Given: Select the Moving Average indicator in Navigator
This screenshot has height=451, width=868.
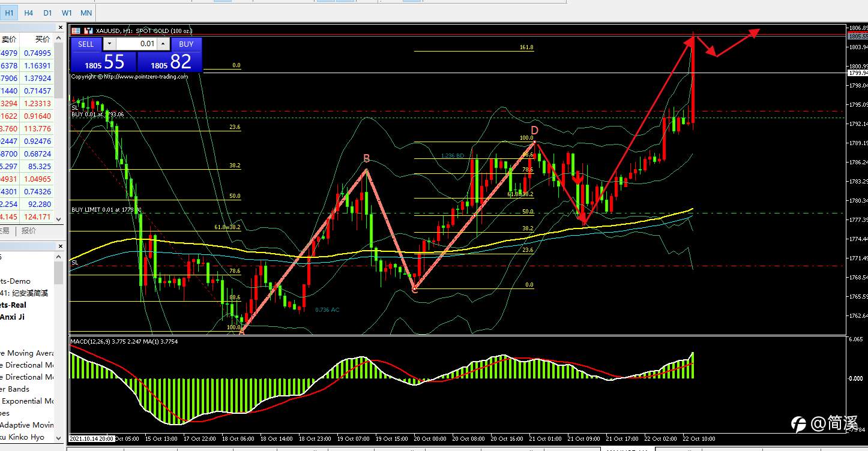Looking at the screenshot, I should pos(27,353).
